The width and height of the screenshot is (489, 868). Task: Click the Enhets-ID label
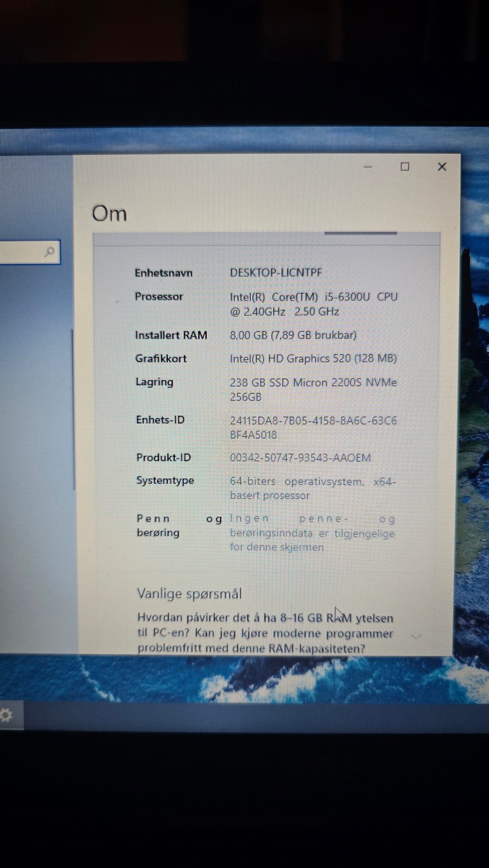(160, 420)
